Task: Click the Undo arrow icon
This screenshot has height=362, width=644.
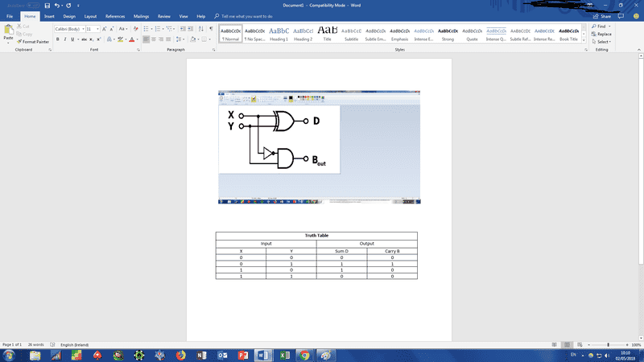Action: (x=57, y=5)
